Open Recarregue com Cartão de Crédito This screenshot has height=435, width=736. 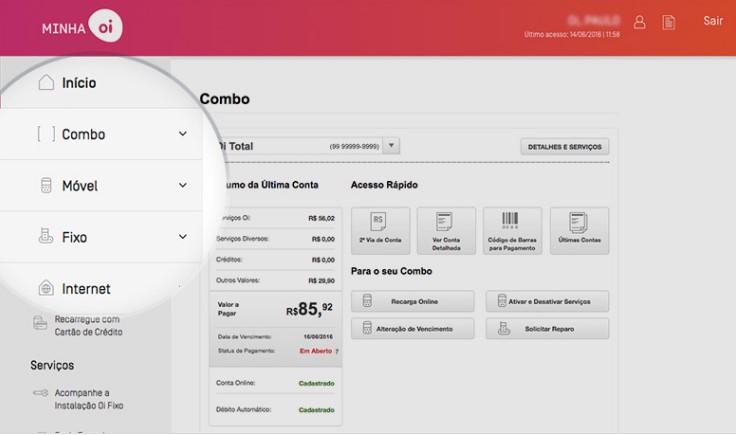[88, 326]
